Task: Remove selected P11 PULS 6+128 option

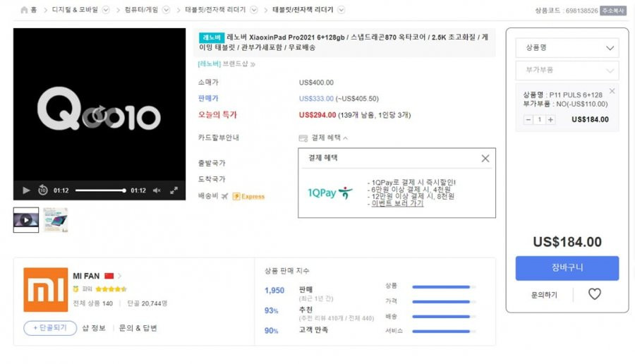Action: [612, 91]
